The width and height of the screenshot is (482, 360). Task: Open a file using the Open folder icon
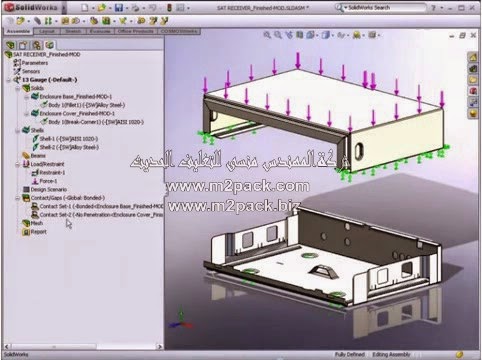(x=102, y=7)
